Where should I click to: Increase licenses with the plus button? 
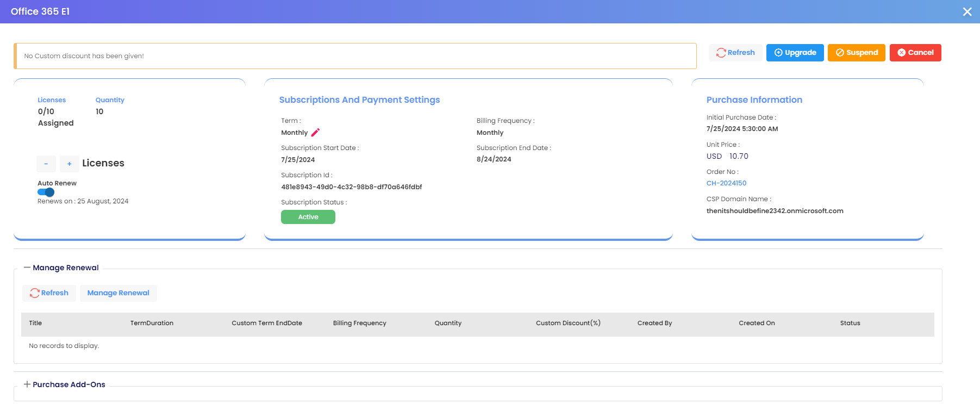[x=69, y=164]
